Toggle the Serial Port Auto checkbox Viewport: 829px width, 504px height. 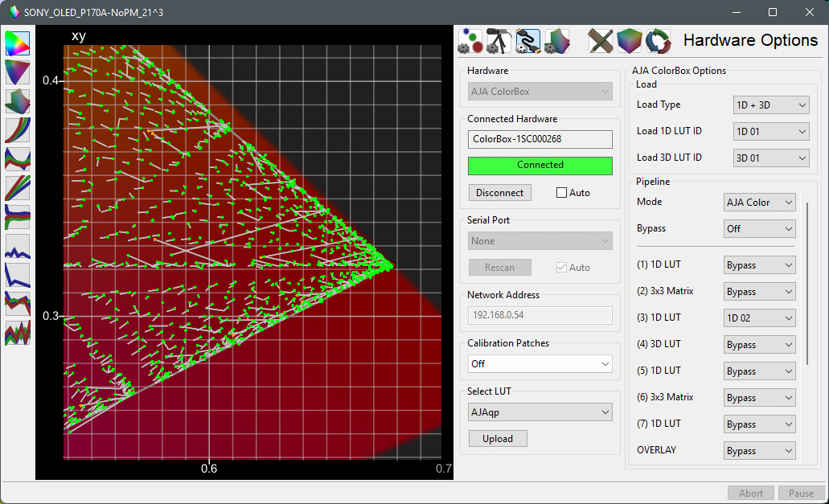coord(561,268)
